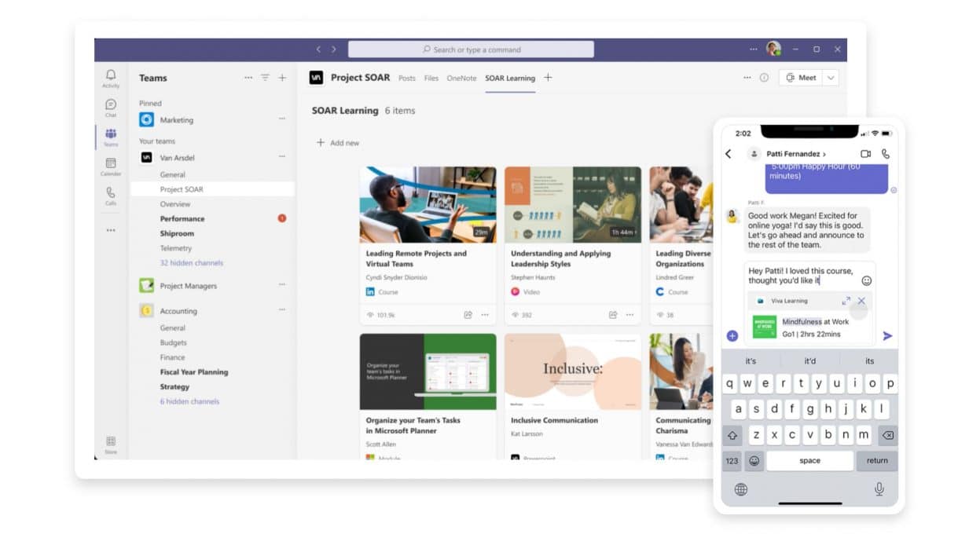980x534 pixels.
Task: Open the Organize your Team's Tasks thumbnail
Action: point(428,371)
